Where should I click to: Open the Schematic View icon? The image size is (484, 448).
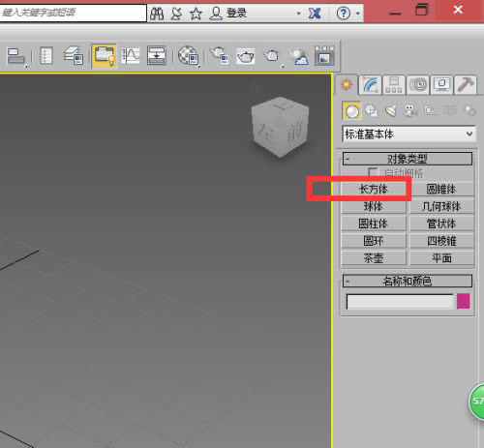(157, 55)
